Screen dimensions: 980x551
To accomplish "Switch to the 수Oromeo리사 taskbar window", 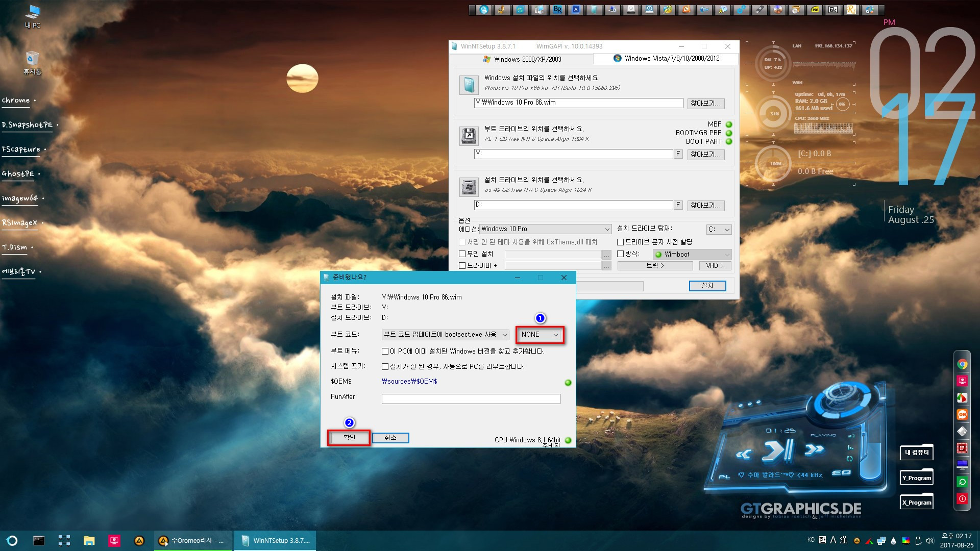I will (193, 541).
